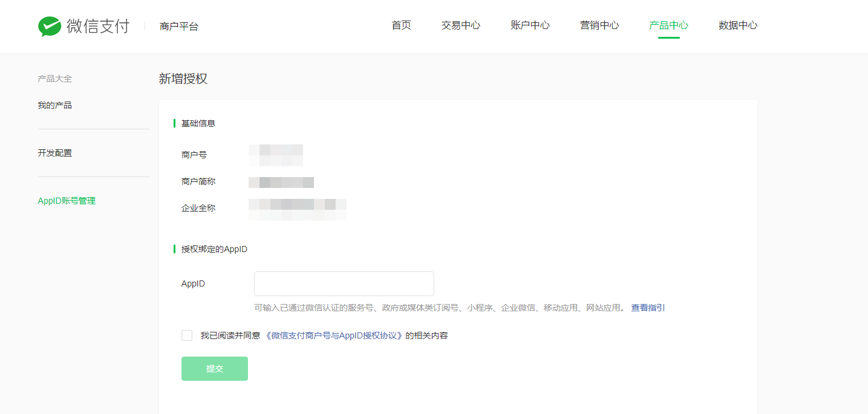The height and width of the screenshot is (414, 868).
Task: Select AppID账号管理 in the sidebar
Action: tap(67, 201)
